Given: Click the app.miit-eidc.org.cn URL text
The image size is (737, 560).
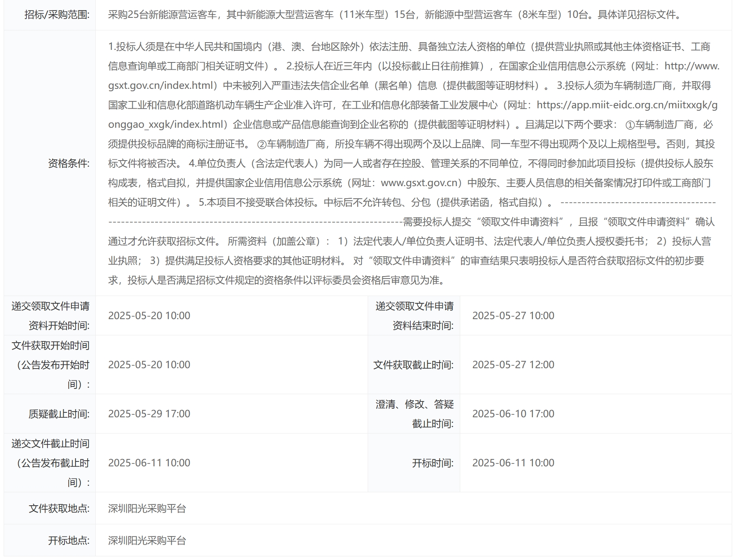Looking at the screenshot, I should 627,105.
